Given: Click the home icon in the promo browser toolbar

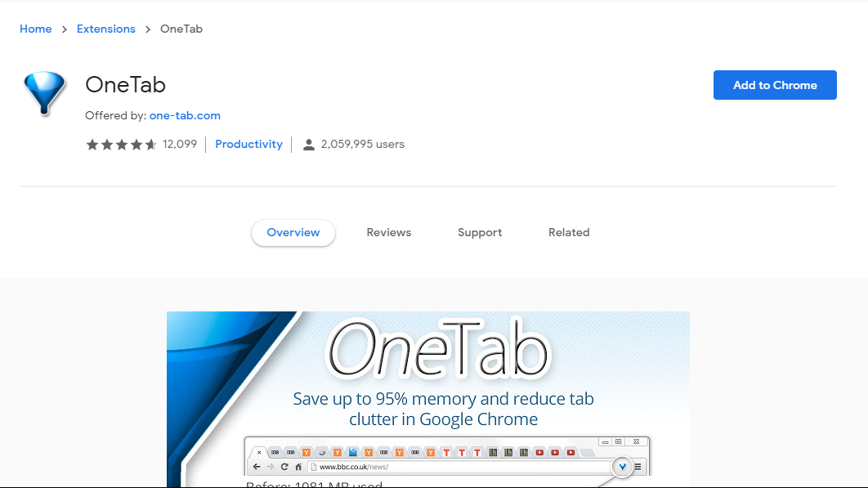Looking at the screenshot, I should [299, 465].
